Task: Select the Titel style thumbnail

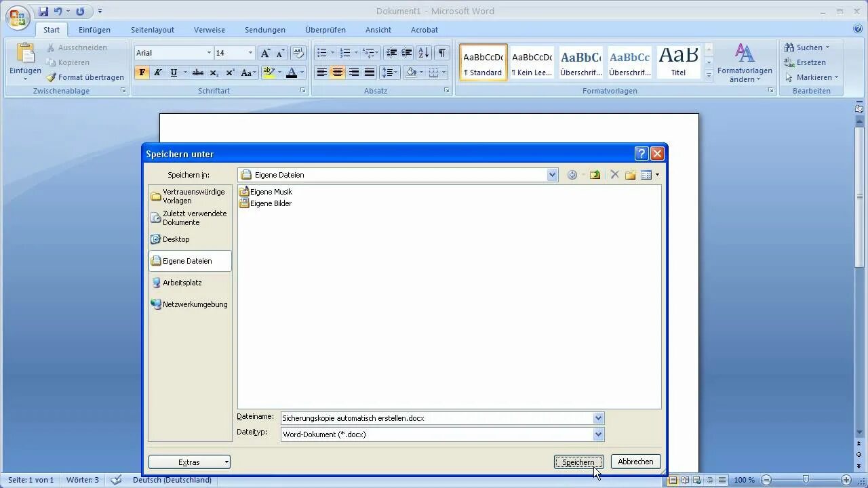Action: pyautogui.click(x=678, y=62)
